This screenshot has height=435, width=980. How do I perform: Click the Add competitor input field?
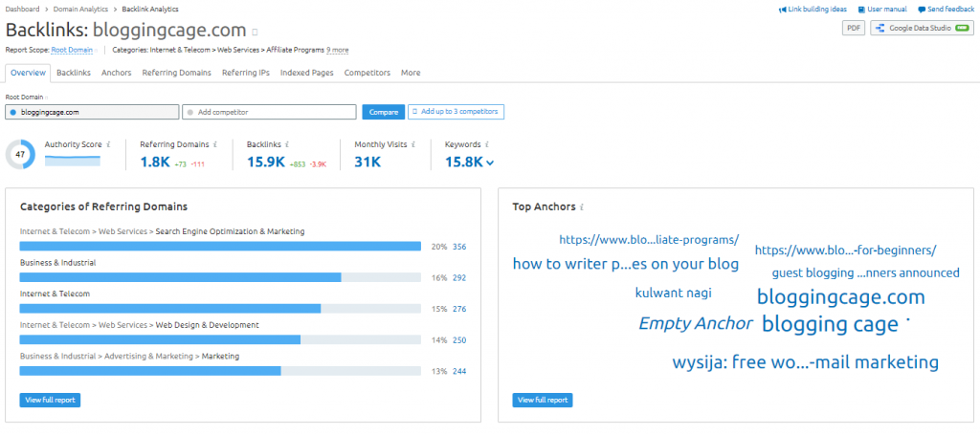pos(269,113)
